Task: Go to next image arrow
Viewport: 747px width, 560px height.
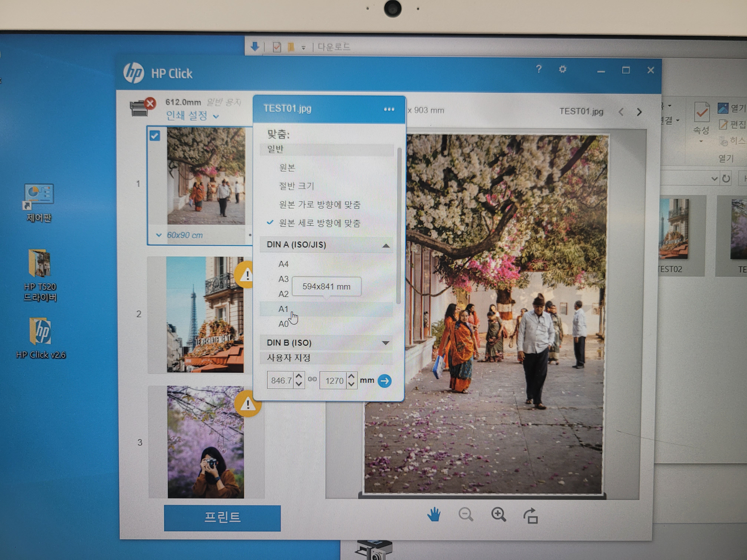Action: (639, 112)
